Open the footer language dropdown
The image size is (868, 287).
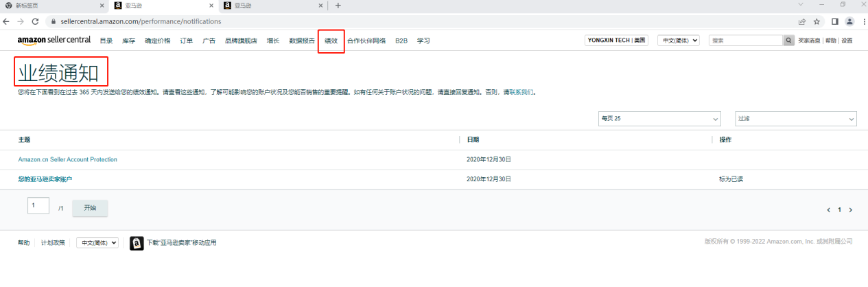click(x=97, y=242)
